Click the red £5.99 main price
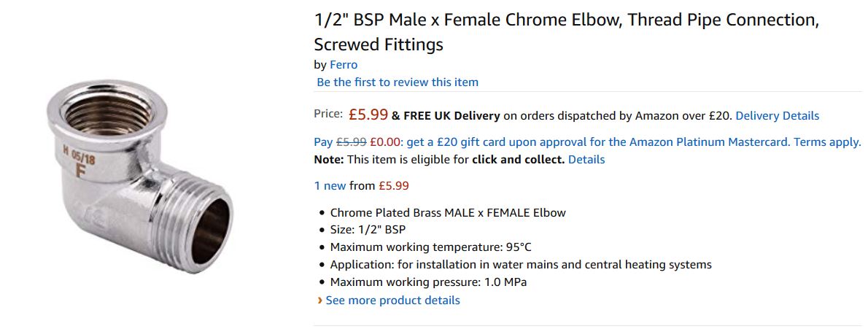This screenshot has height=329, width=868. 368,115
